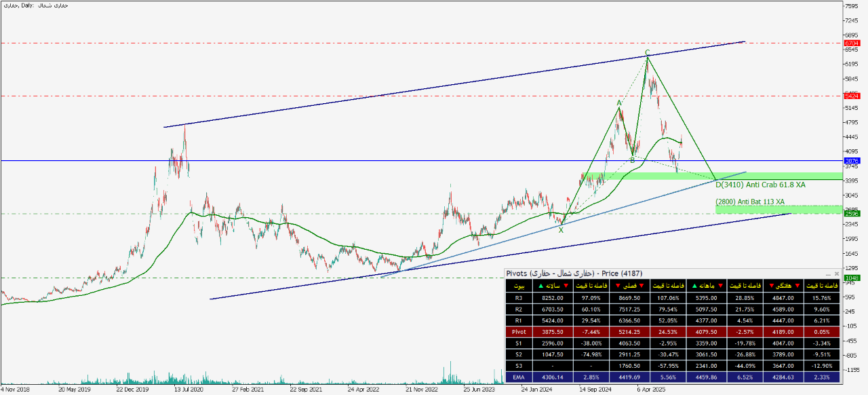
Task: Click green up arrow beside سالانه header
Action: click(540, 287)
